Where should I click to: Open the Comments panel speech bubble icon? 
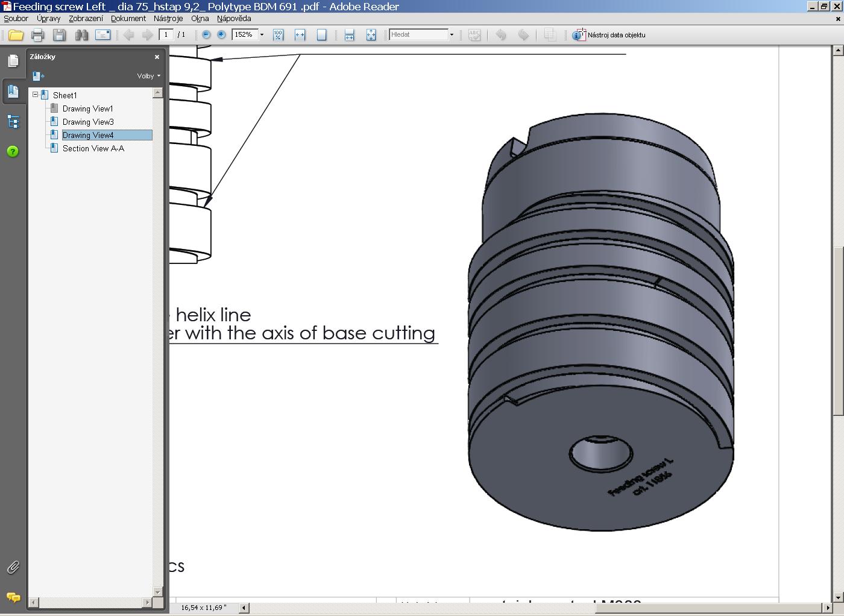coord(13,597)
